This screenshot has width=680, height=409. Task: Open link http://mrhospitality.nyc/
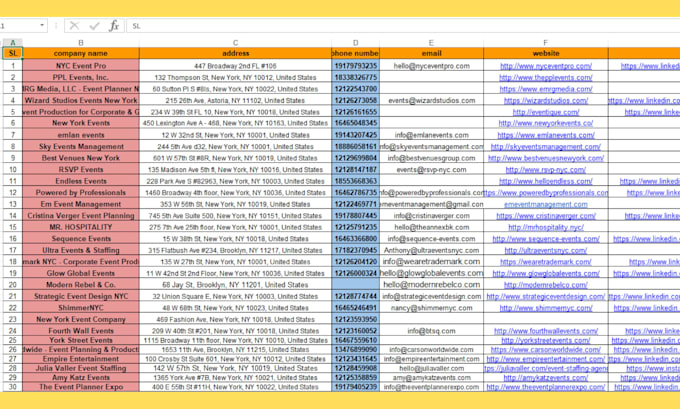tap(546, 227)
